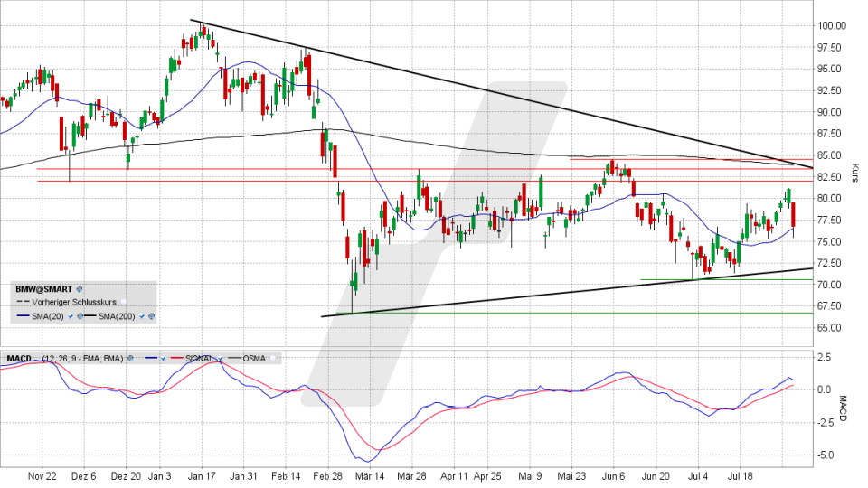Click the Jun 6 date label
868x488 pixels.
point(613,476)
